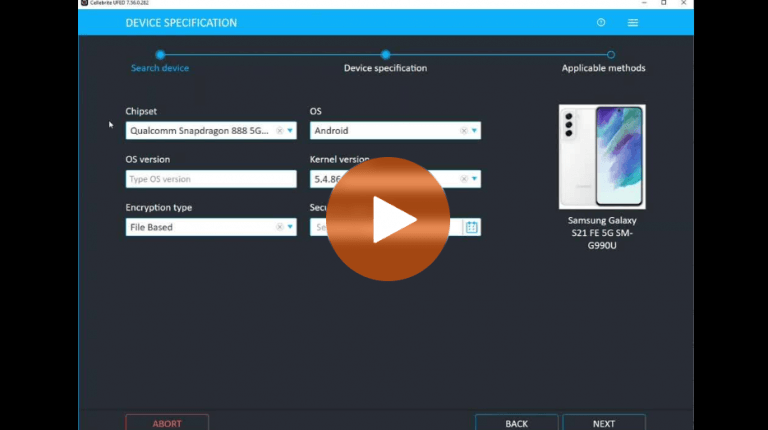Clear the File Based encryption selection

pos(280,227)
